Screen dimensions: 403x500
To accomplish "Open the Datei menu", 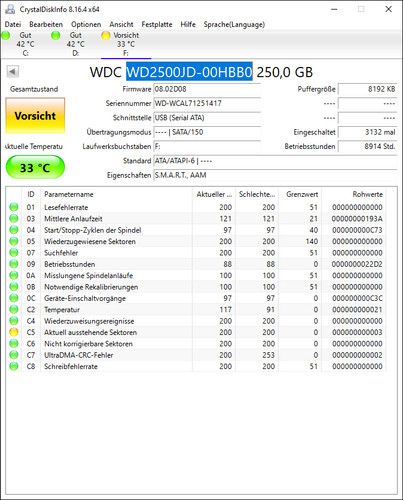I will coord(13,24).
